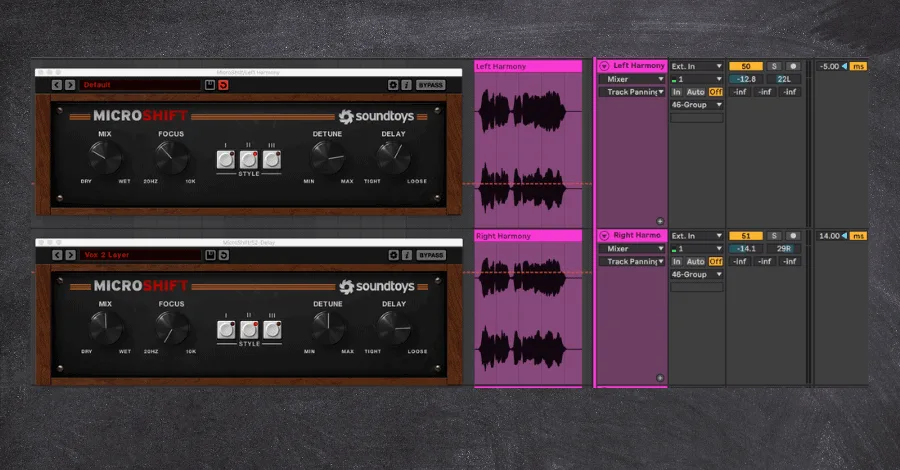Select Style III on Default MicroShift
This screenshot has width=900, height=470.
pyautogui.click(x=271, y=160)
